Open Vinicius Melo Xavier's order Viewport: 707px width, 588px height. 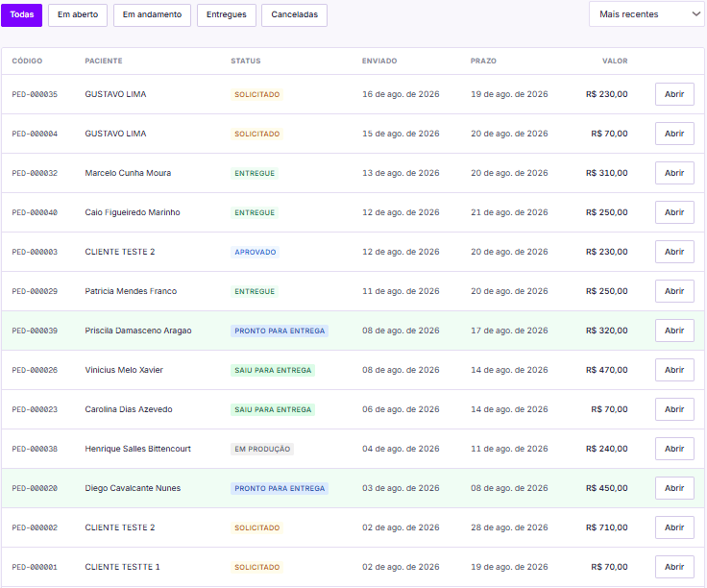point(674,370)
